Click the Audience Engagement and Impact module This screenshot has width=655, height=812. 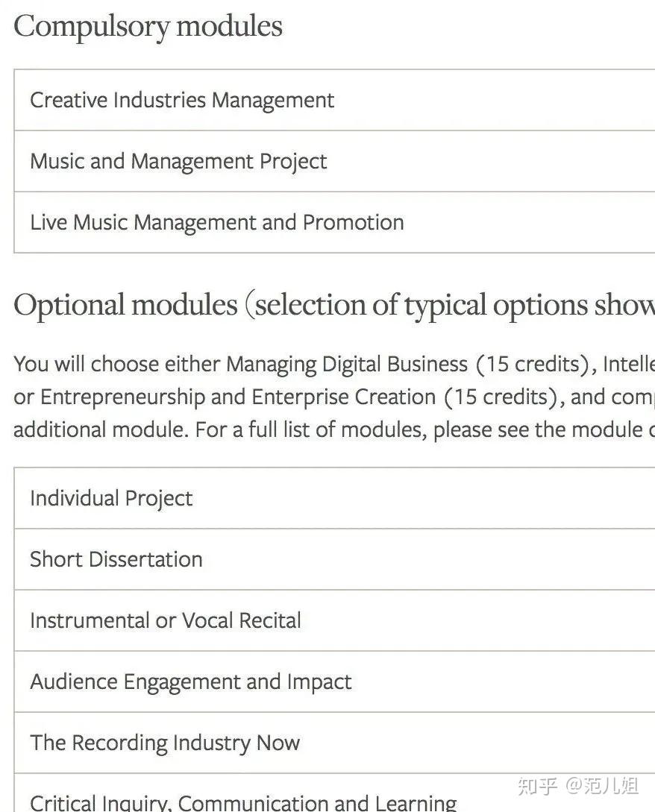[190, 682]
